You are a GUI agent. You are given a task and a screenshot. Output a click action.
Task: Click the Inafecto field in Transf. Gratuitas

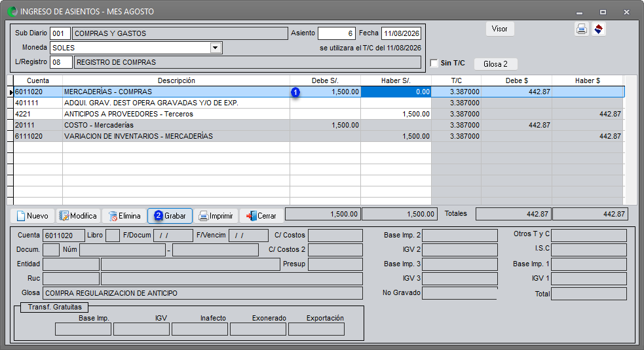tap(200, 329)
